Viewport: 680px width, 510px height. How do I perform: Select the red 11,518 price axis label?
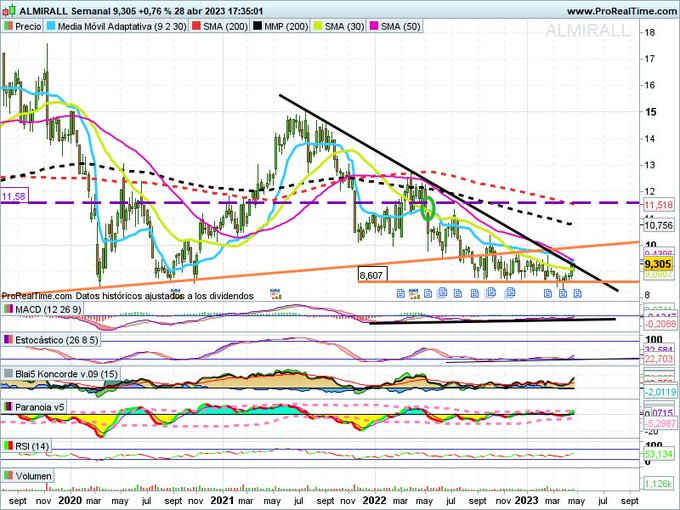[x=658, y=205]
